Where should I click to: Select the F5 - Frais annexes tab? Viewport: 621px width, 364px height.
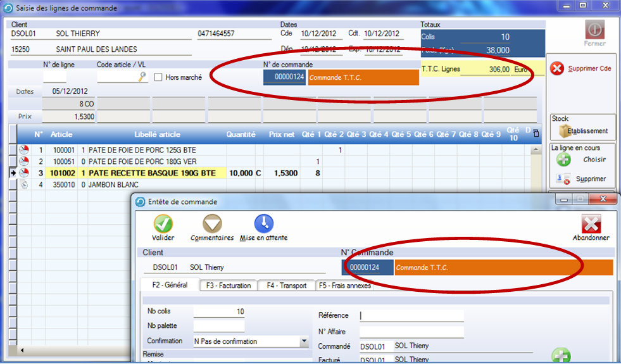point(344,286)
